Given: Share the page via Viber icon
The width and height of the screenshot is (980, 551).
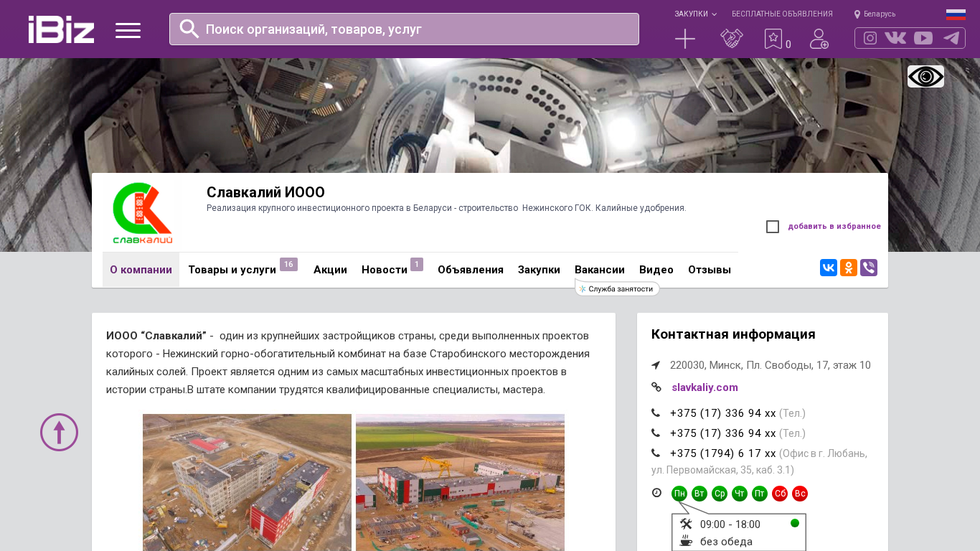Looking at the screenshot, I should (869, 268).
